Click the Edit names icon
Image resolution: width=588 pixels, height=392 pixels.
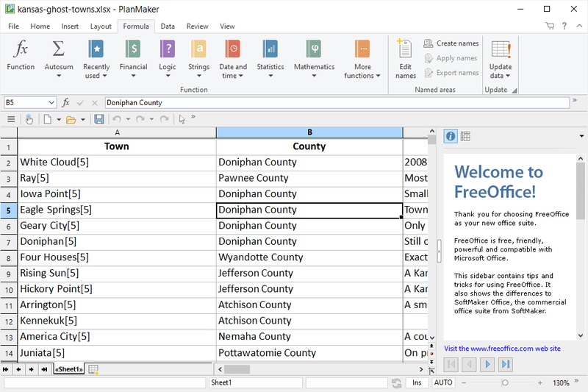tap(405, 49)
